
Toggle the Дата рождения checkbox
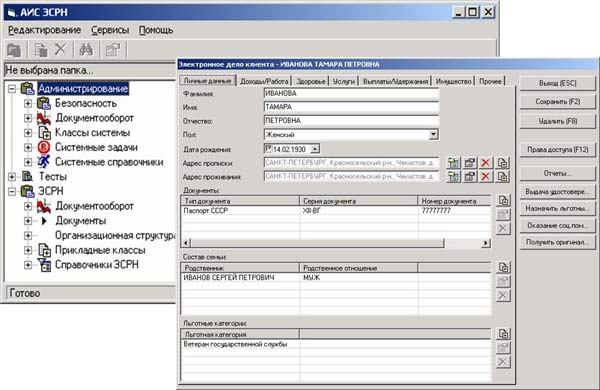coord(269,148)
